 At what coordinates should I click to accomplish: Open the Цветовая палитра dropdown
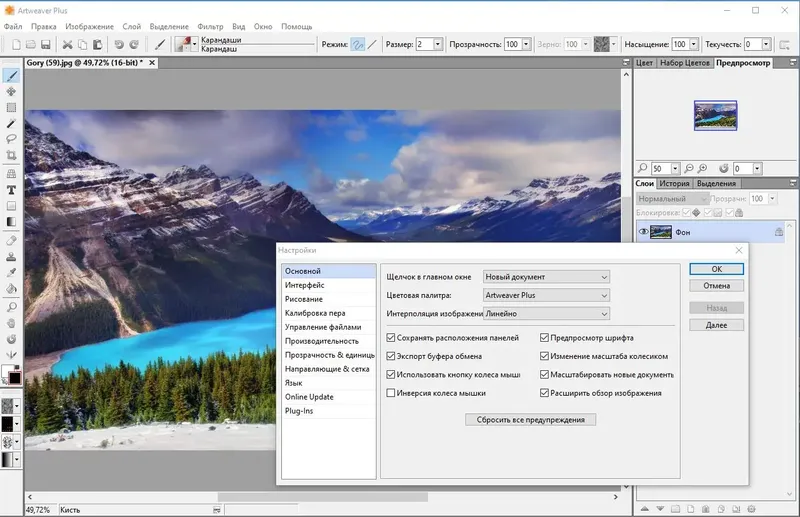[546, 295]
